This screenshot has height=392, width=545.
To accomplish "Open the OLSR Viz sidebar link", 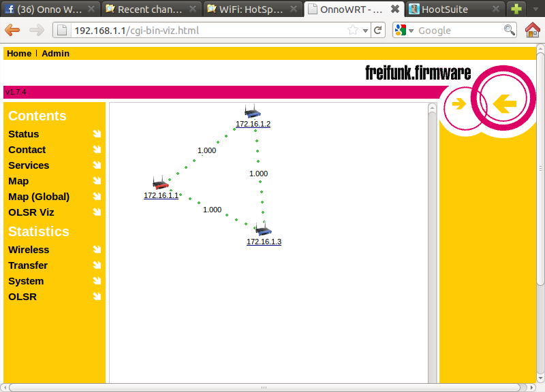I will 31,212.
